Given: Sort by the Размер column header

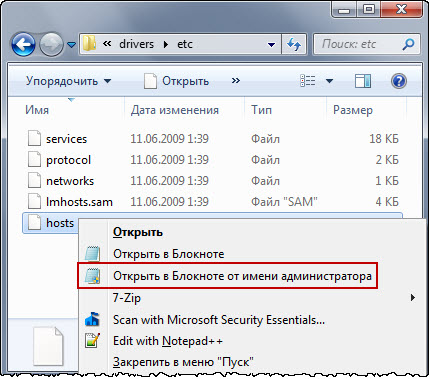Looking at the screenshot, I should click(353, 110).
